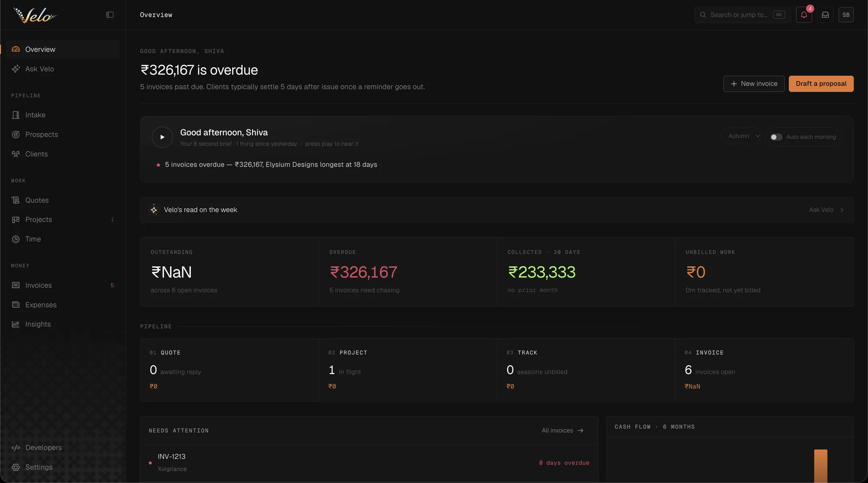Click the Prospects target icon
Screen dimensions: 868x483
pos(16,135)
